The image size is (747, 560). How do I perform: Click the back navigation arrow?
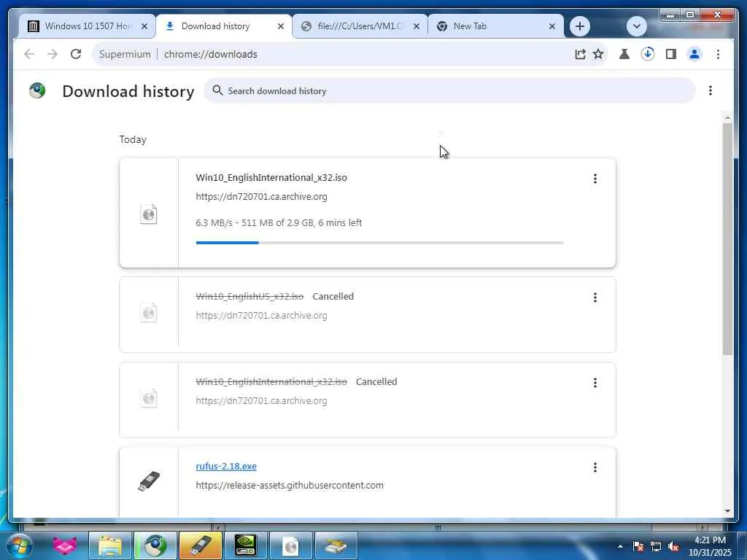coord(29,54)
